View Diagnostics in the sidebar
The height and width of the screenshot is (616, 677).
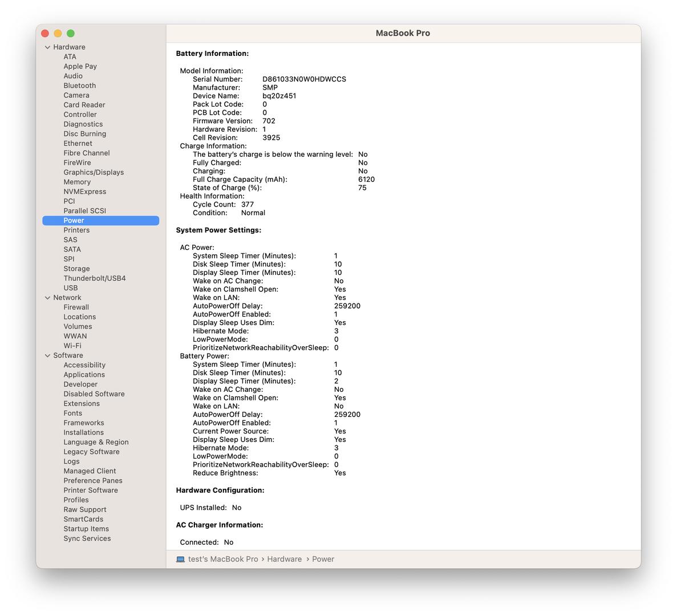point(83,124)
